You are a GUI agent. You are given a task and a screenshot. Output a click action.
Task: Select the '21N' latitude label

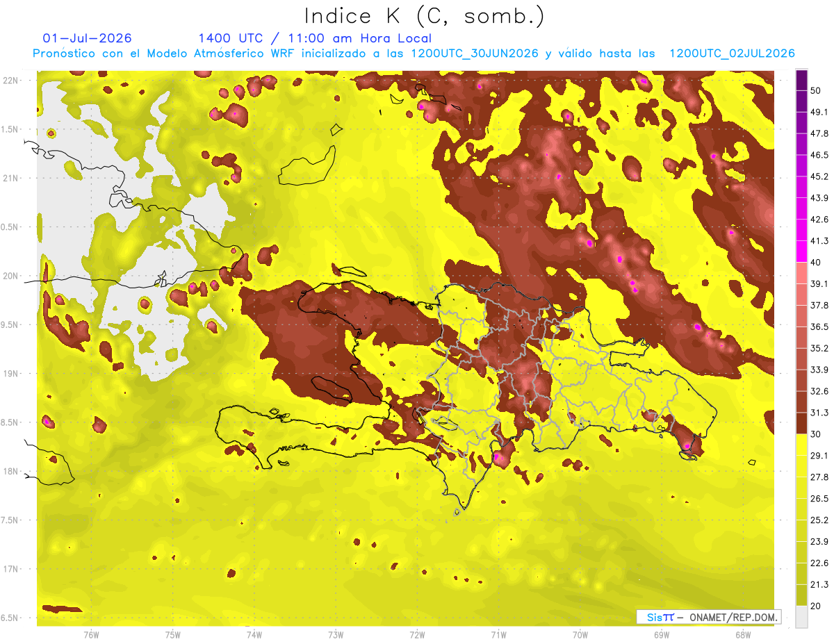(11, 179)
